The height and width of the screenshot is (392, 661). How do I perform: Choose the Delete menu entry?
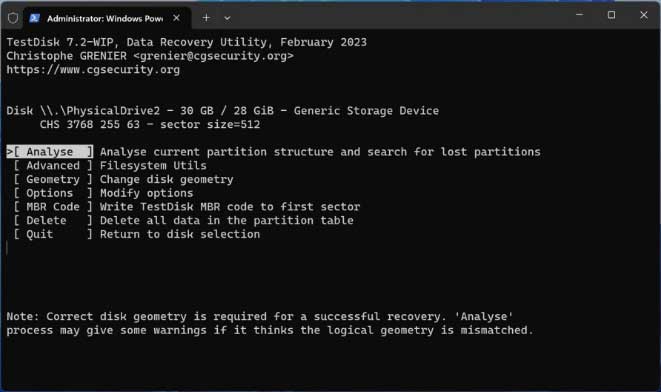[53, 220]
